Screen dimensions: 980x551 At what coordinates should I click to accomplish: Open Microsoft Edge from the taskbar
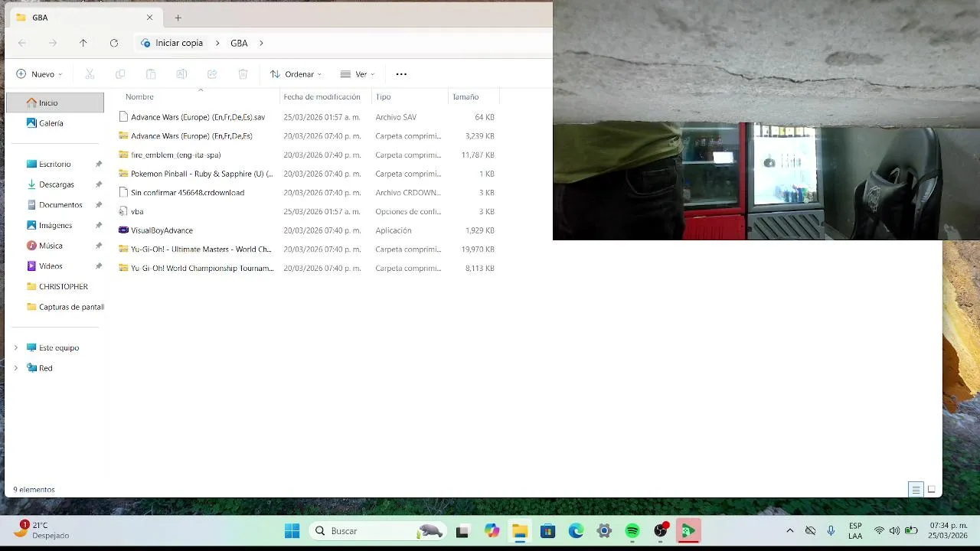576,531
